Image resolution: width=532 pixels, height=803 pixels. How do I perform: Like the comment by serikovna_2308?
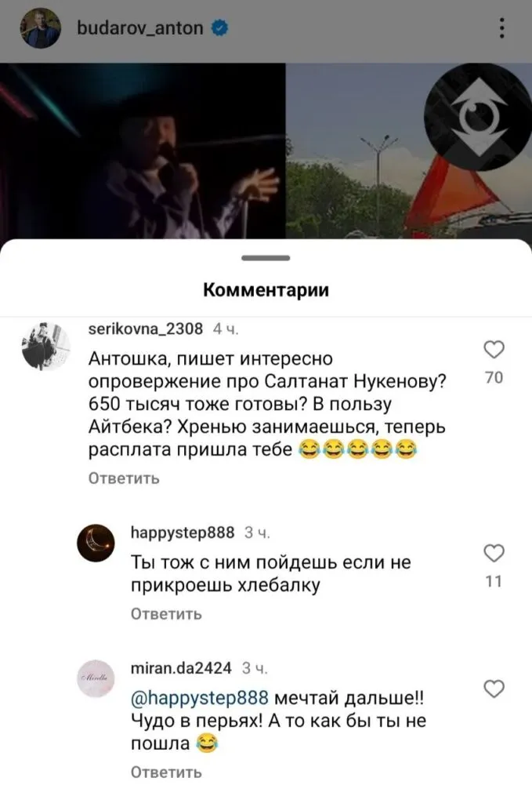494,350
